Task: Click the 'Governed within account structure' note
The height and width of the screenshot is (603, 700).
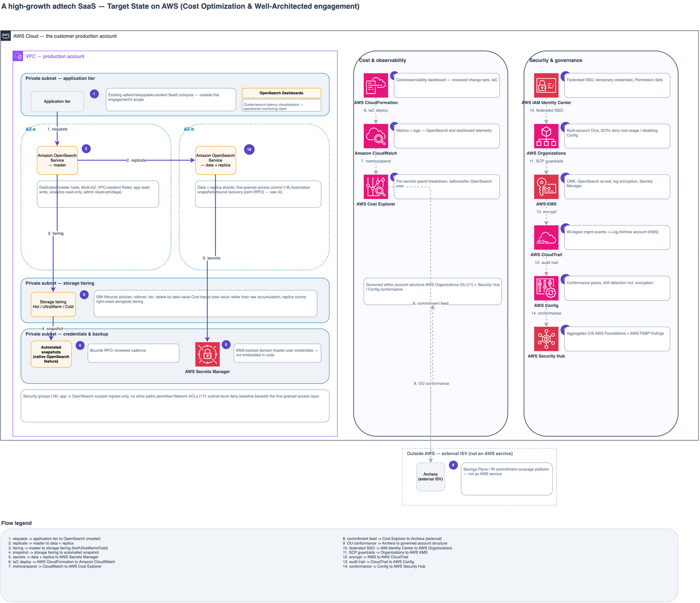Action: [x=432, y=291]
